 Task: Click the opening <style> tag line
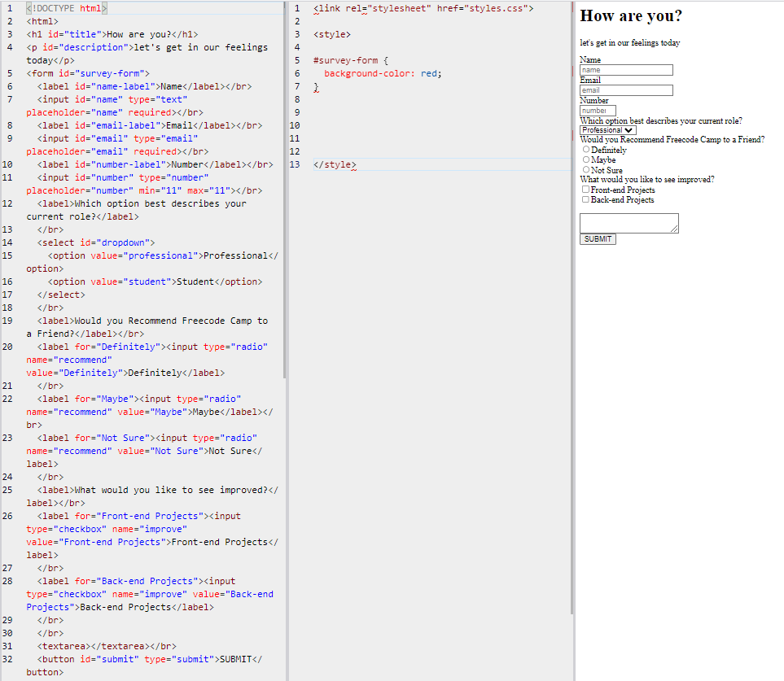[332, 34]
